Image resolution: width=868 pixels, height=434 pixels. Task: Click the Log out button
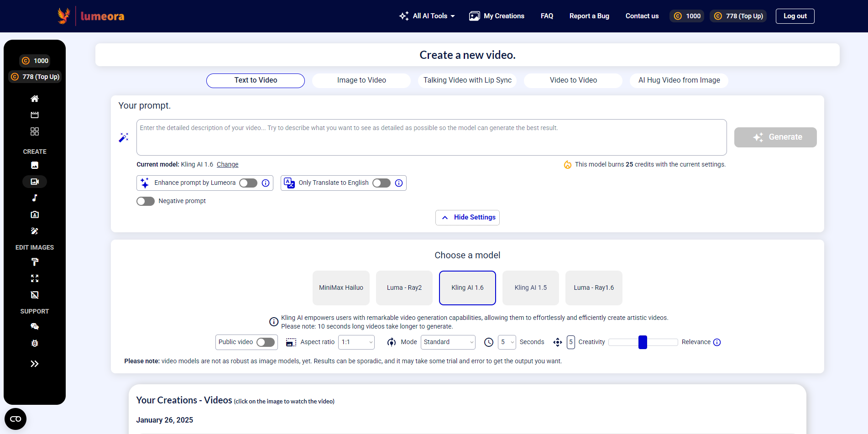point(795,16)
